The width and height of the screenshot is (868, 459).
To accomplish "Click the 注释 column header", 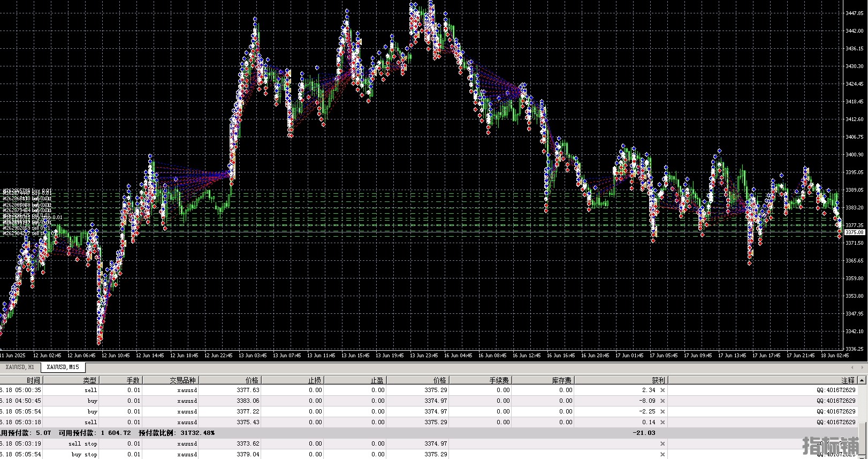I will [x=763, y=380].
